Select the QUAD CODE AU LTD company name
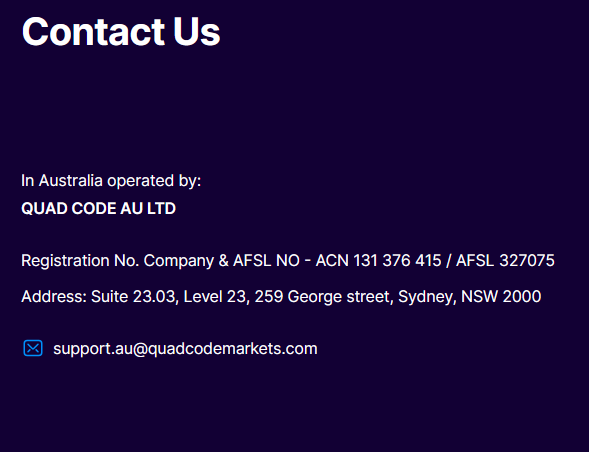The width and height of the screenshot is (589, 452). click(x=98, y=209)
